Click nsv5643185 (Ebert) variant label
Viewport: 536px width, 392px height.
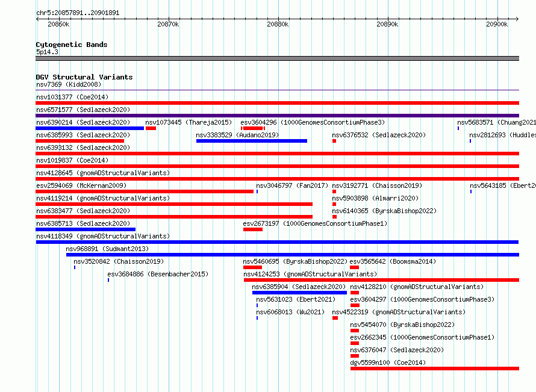(502, 185)
